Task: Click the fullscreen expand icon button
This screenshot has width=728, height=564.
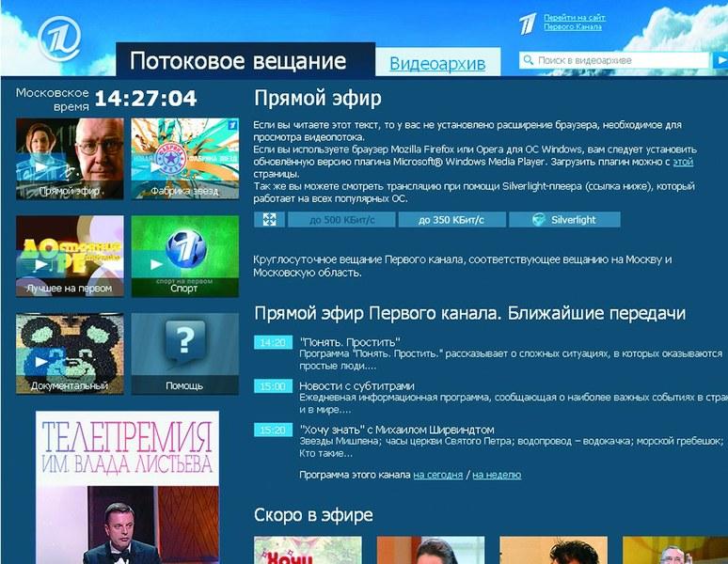Action: coord(269,220)
